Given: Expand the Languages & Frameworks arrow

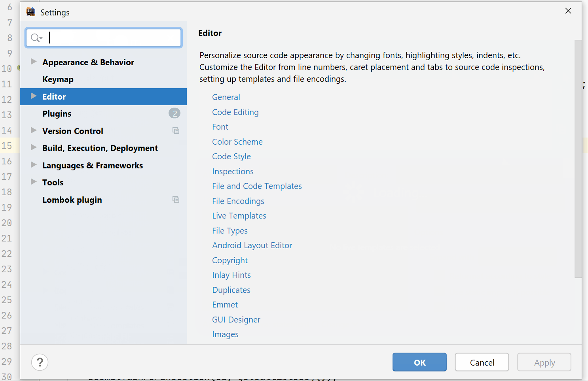Looking at the screenshot, I should point(34,165).
